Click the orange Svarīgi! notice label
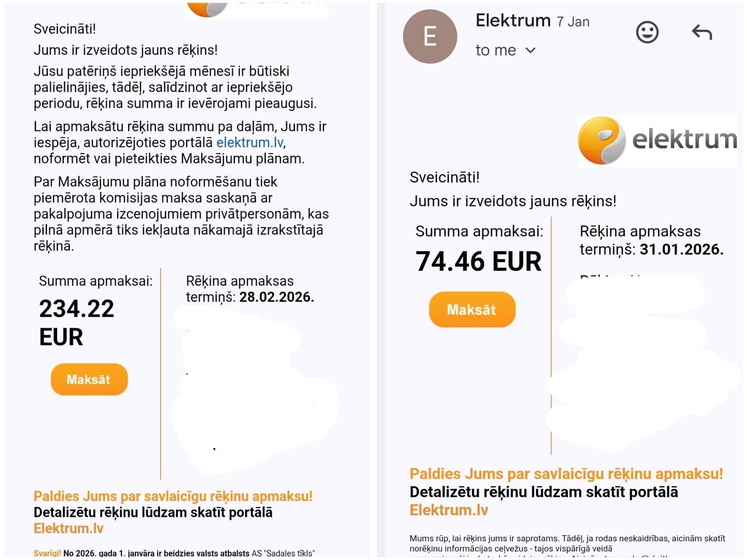Screen dimensions: 747x560 (47, 553)
